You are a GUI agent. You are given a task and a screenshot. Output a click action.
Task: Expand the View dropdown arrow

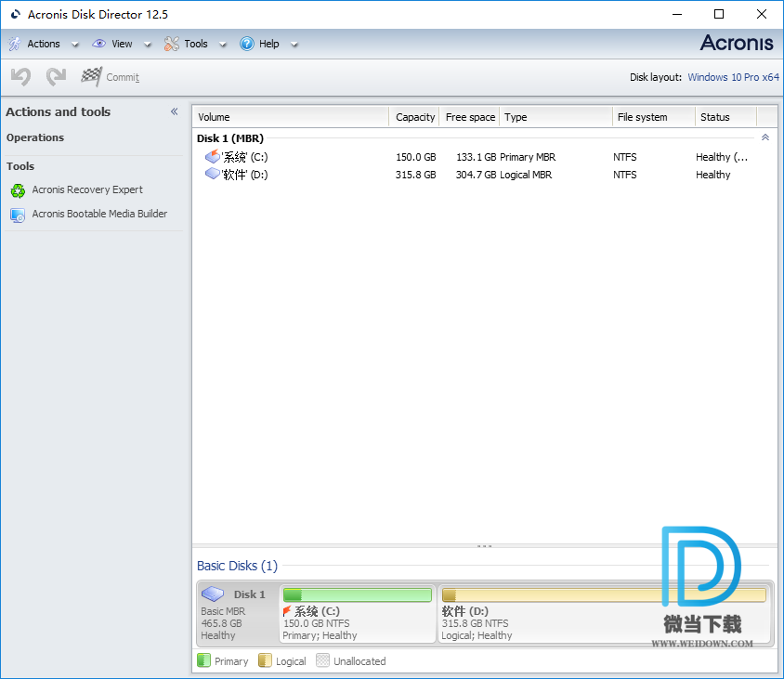point(148,45)
